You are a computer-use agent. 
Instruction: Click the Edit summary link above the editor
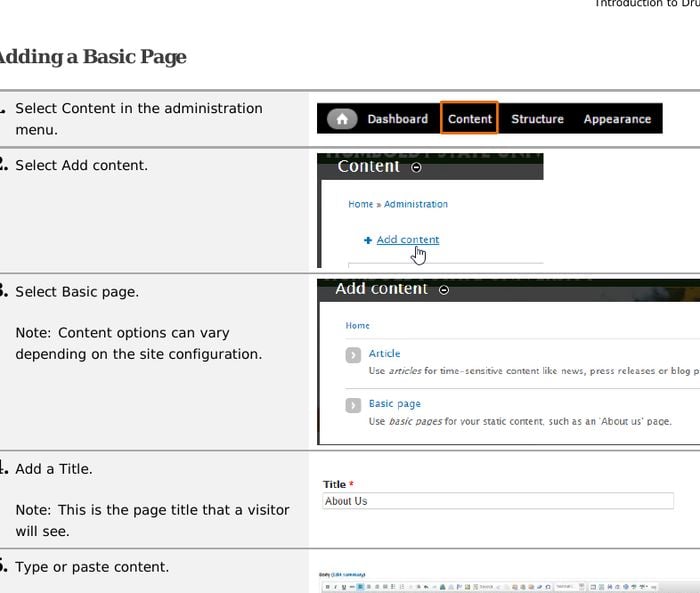coord(348,575)
